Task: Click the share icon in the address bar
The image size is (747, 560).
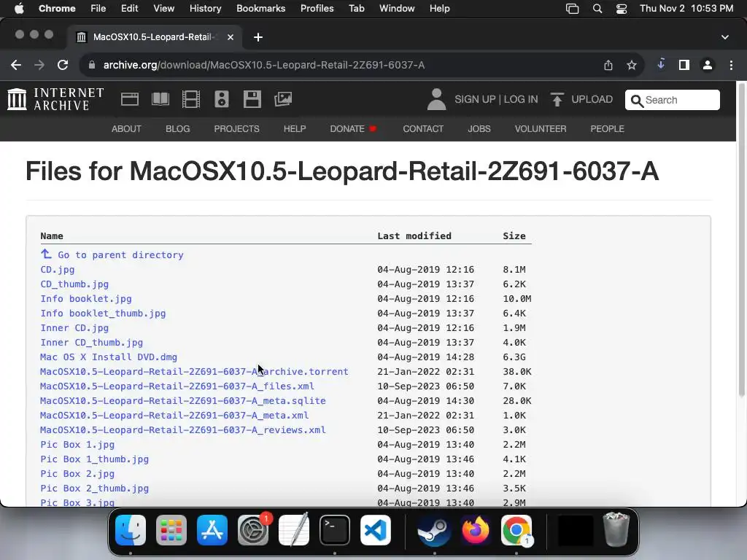Action: [x=608, y=65]
